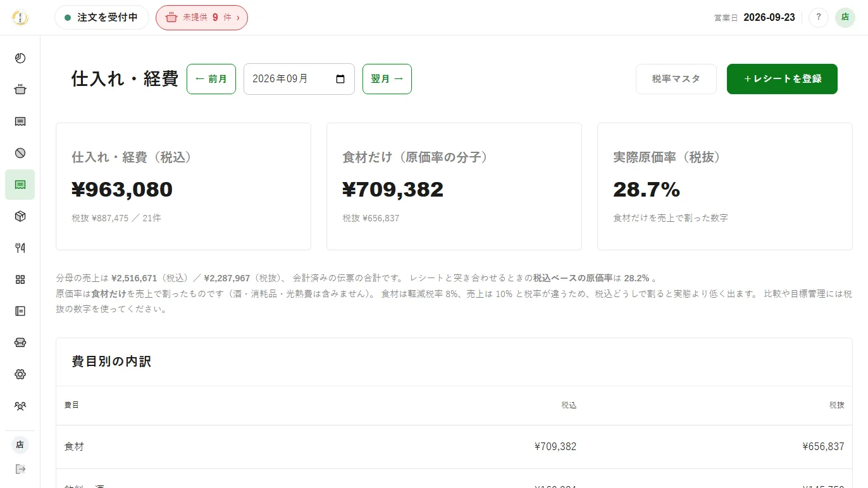The height and width of the screenshot is (488, 868).
Task: Click the 営業日 2026-09-23 business date
Action: point(755,18)
